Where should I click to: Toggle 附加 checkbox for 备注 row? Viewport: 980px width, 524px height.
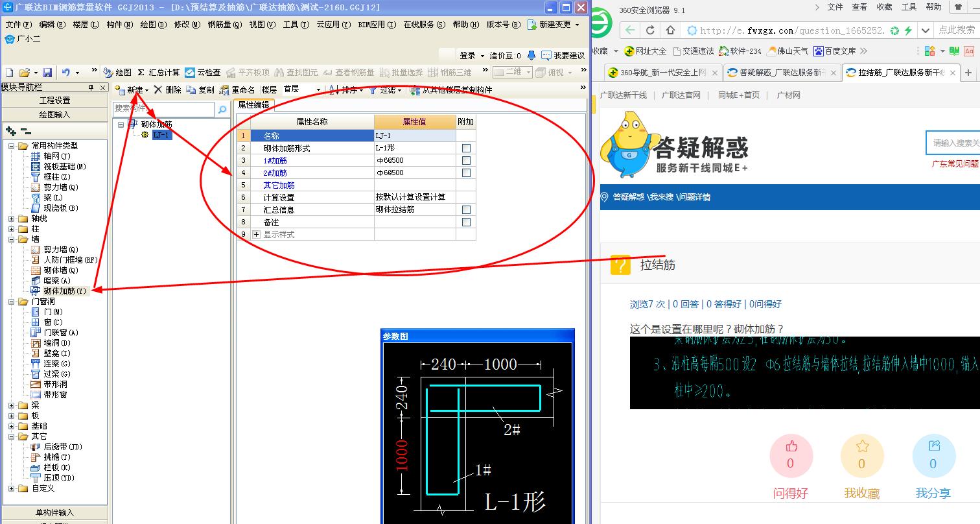pyautogui.click(x=466, y=222)
